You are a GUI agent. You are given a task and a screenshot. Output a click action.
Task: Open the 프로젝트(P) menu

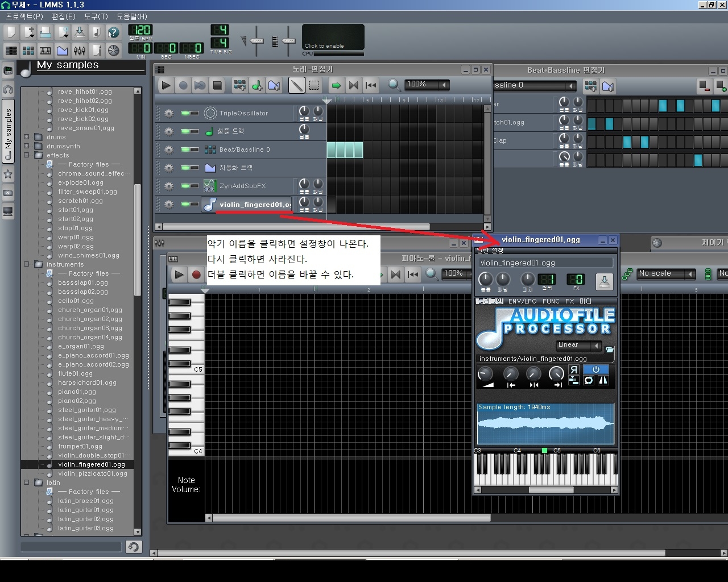click(24, 16)
